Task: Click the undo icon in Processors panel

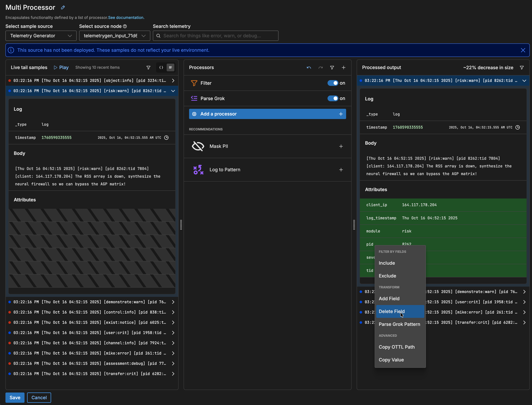Action: [309, 67]
